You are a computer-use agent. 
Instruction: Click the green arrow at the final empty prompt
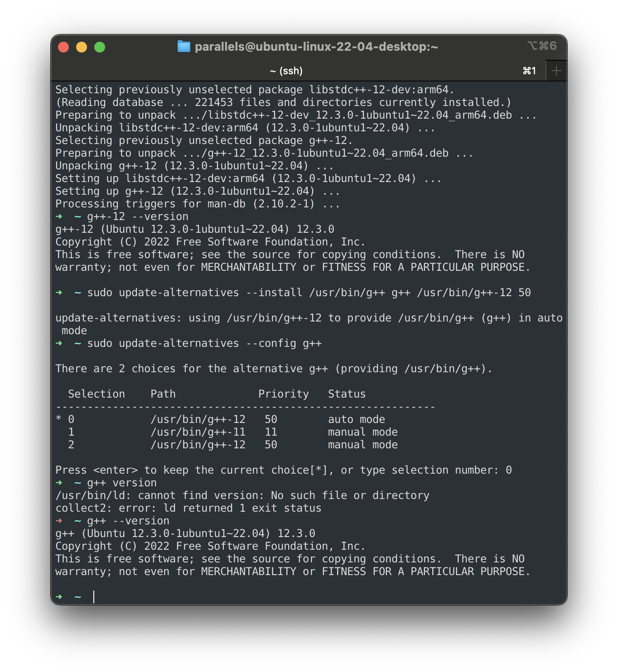click(59, 597)
